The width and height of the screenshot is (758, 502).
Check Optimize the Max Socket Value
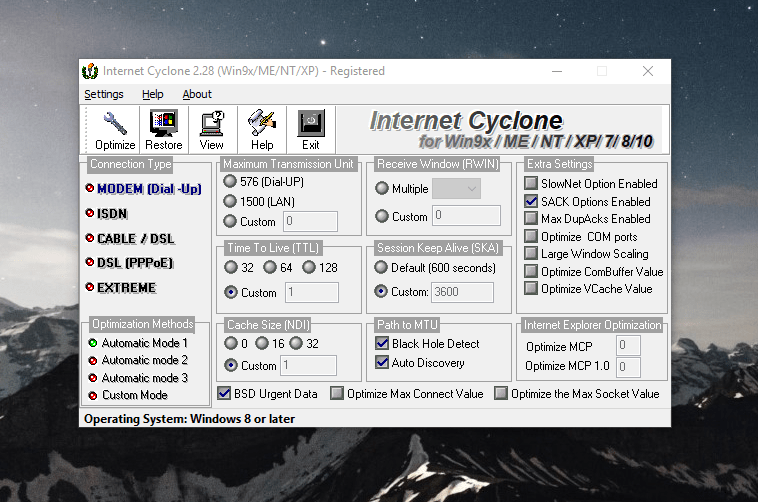click(x=501, y=393)
